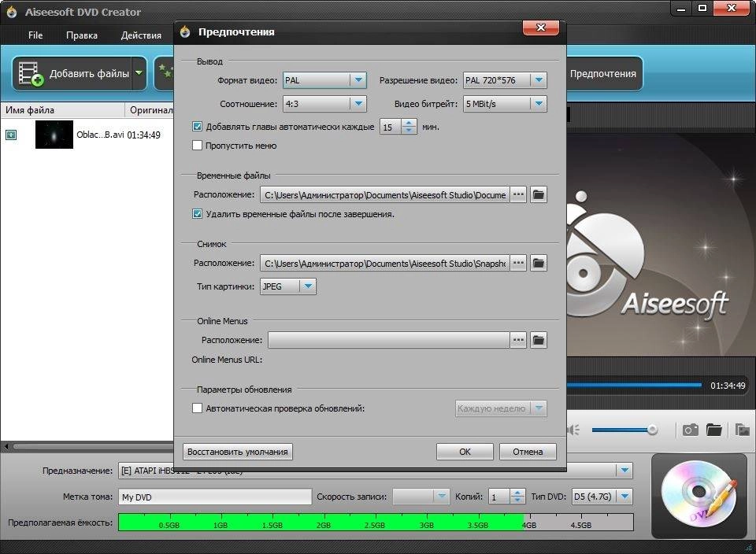Click the Add files film icon
756x554 pixels.
tap(31, 74)
